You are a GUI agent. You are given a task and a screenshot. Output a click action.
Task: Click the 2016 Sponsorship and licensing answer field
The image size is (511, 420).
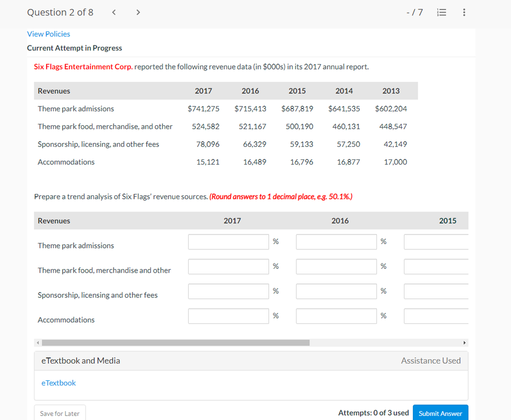tap(336, 291)
